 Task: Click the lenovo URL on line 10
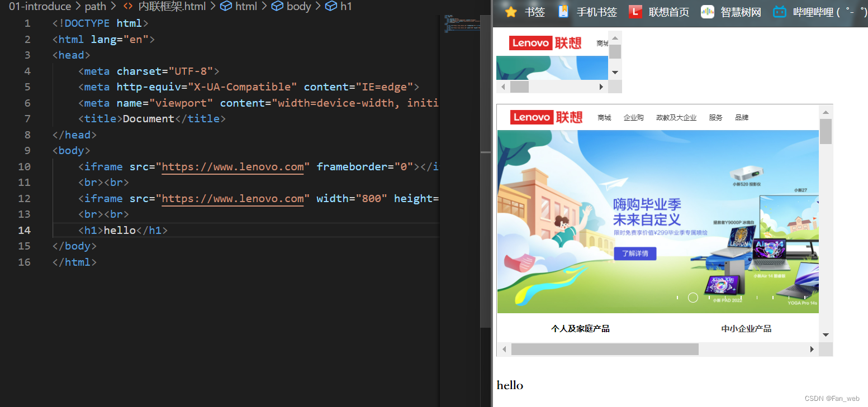point(233,166)
